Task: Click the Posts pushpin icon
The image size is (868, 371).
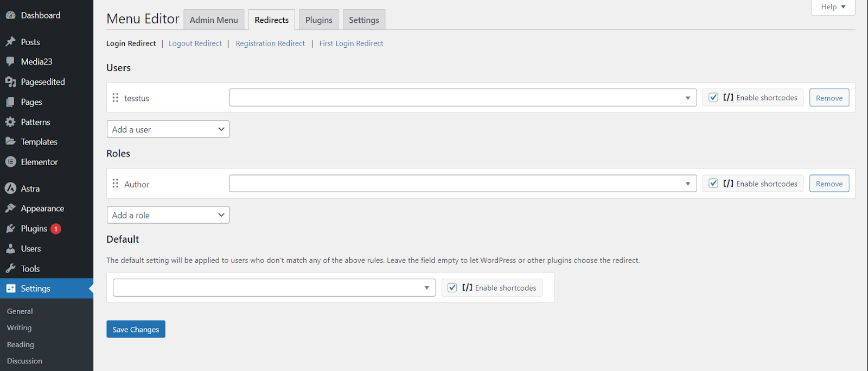Action: (x=10, y=42)
